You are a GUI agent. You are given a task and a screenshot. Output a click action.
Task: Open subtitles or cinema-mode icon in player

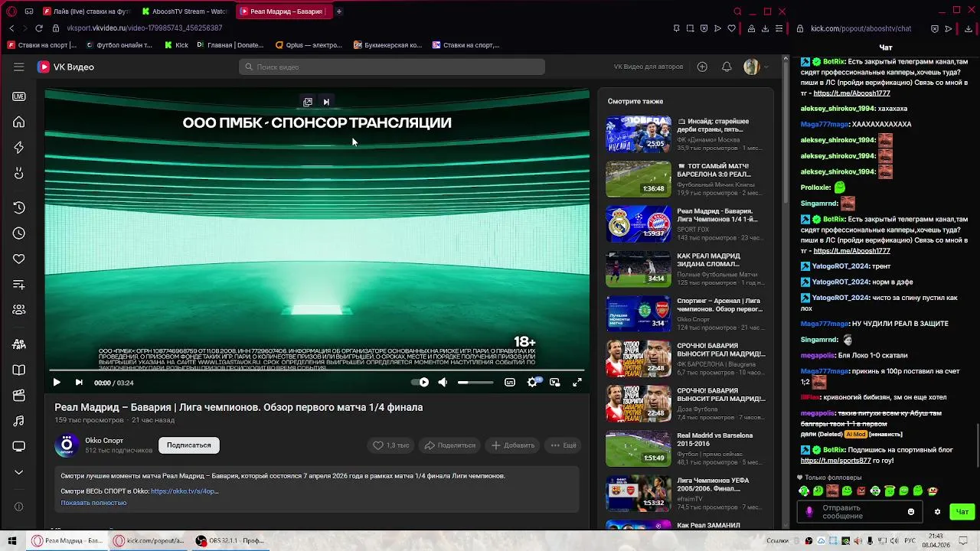pos(510,382)
